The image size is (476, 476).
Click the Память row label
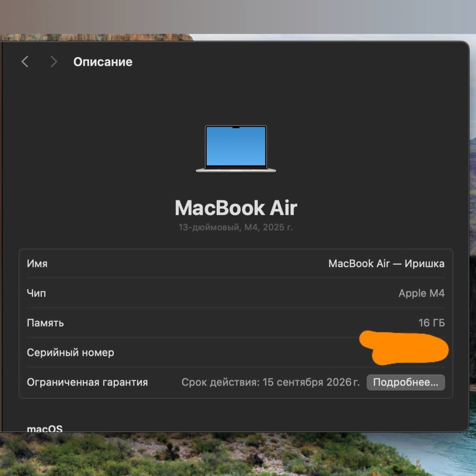point(45,323)
